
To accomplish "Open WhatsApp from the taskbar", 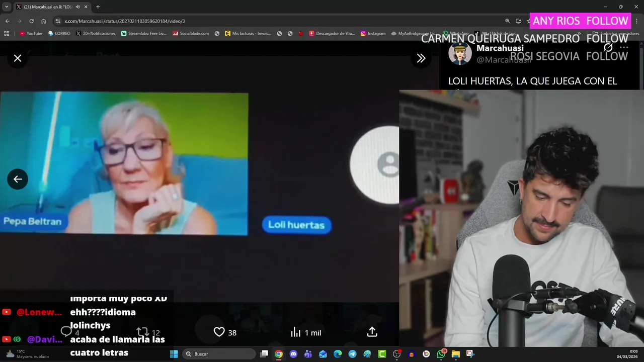I will click(x=441, y=354).
